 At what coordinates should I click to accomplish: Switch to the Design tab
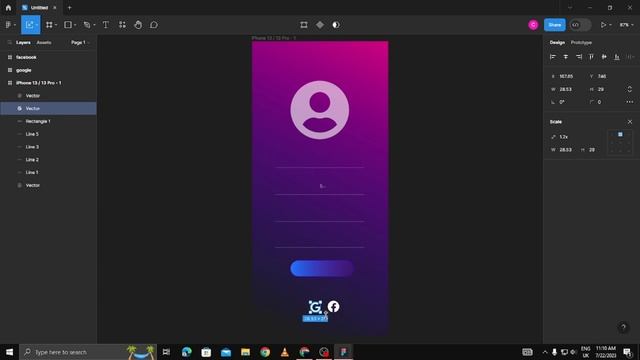[557, 42]
